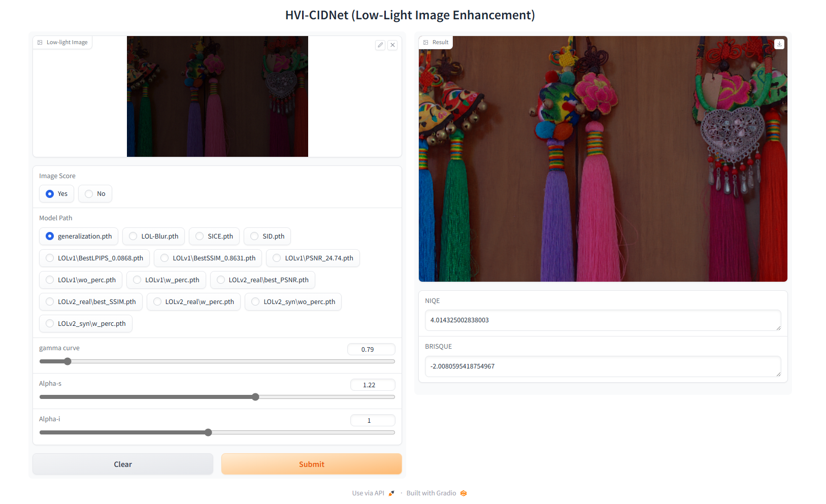Click inside the Alpha-s value field
The height and width of the screenshot is (504, 826).
[373, 385]
